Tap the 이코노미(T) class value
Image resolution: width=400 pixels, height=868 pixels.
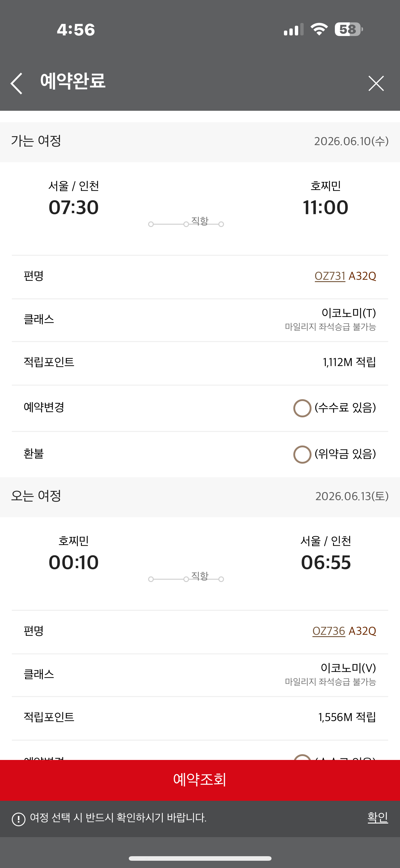pyautogui.click(x=348, y=313)
